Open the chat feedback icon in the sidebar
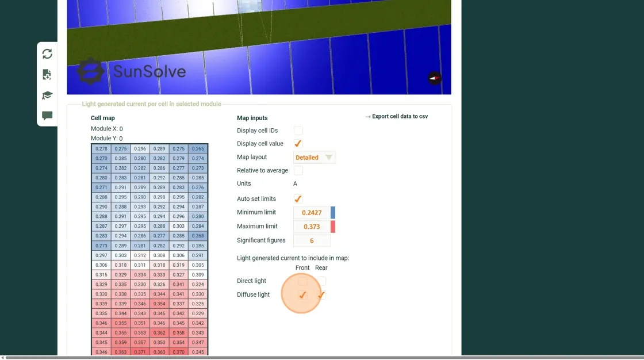The height and width of the screenshot is (360, 644). (47, 116)
